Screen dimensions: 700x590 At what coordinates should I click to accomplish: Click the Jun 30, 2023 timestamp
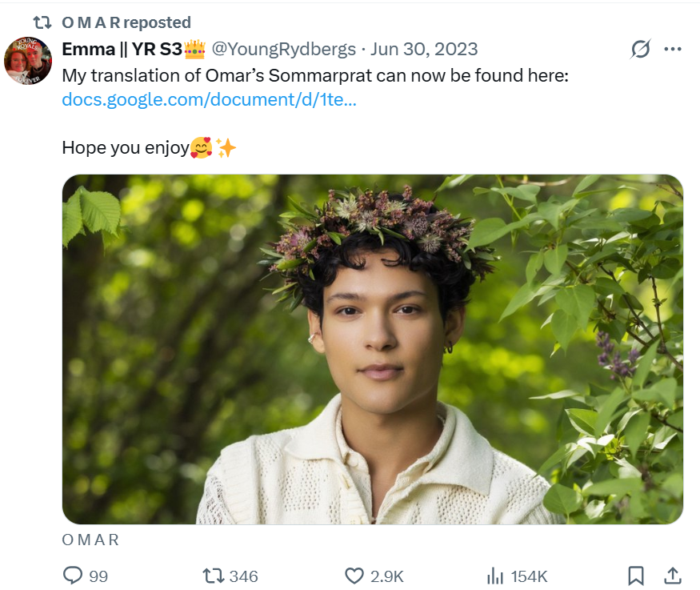425,49
